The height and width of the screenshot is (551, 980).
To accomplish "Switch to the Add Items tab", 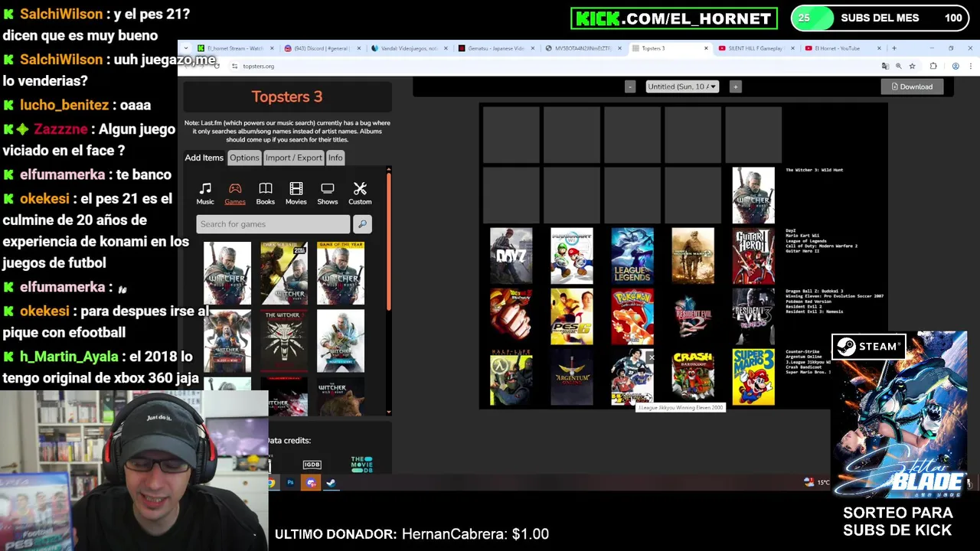I will tap(204, 158).
